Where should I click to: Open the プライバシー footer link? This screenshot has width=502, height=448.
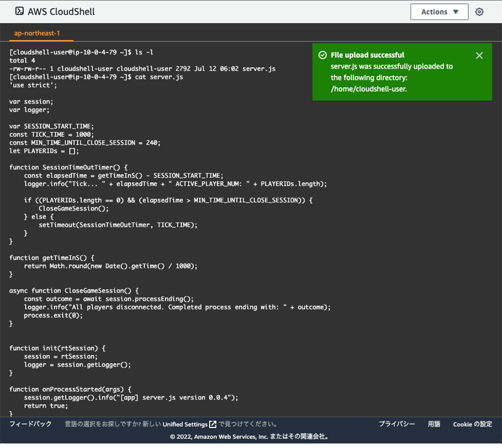[397, 424]
